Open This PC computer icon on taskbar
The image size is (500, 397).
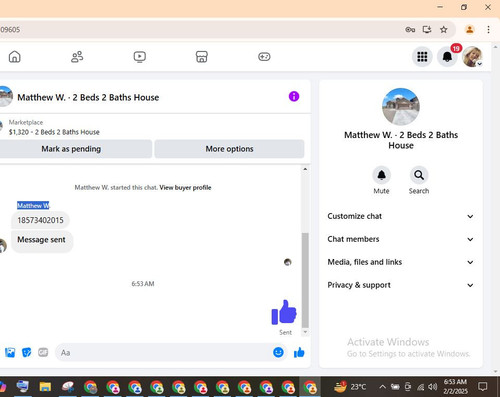tap(23, 387)
